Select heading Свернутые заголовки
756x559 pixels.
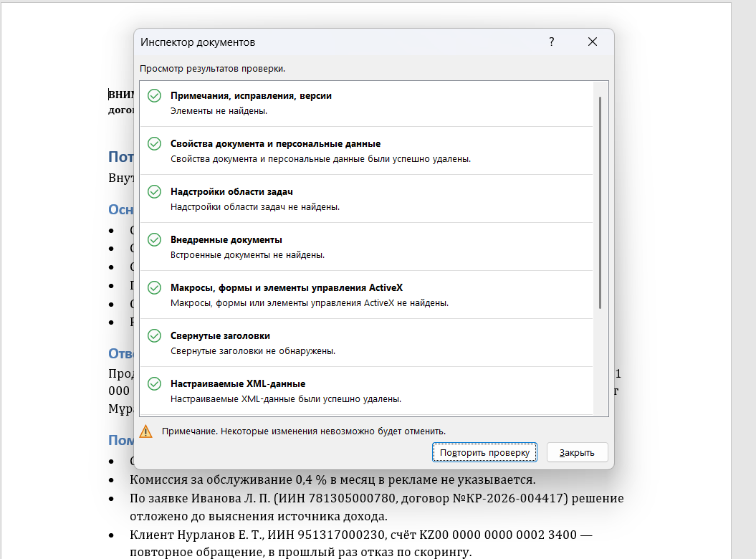coord(220,335)
